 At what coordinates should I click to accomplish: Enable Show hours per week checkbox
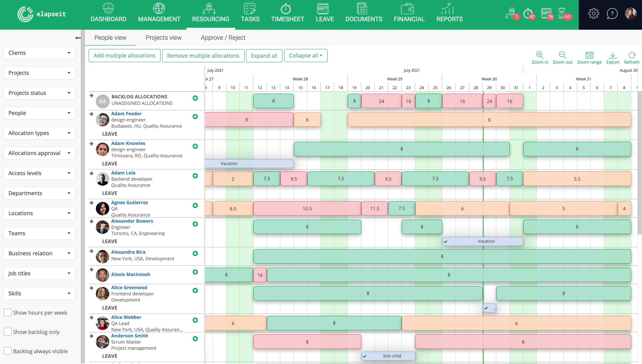click(x=8, y=312)
